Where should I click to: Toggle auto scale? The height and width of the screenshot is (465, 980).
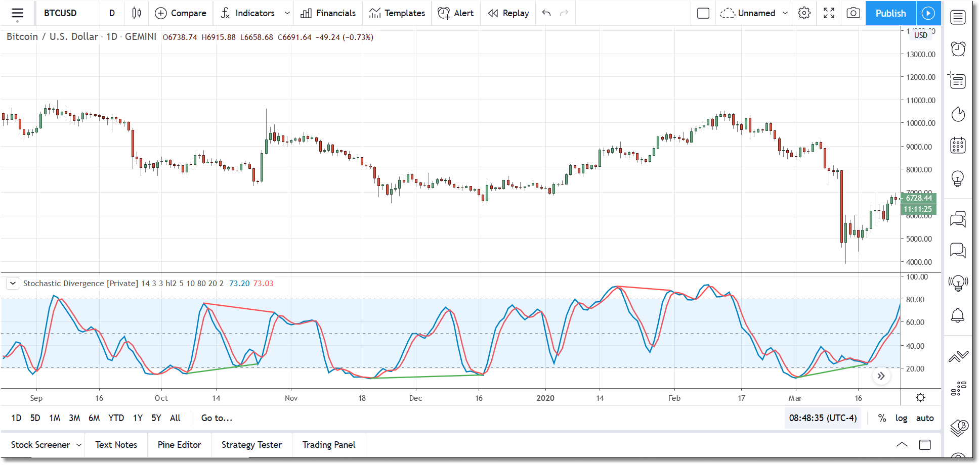925,418
